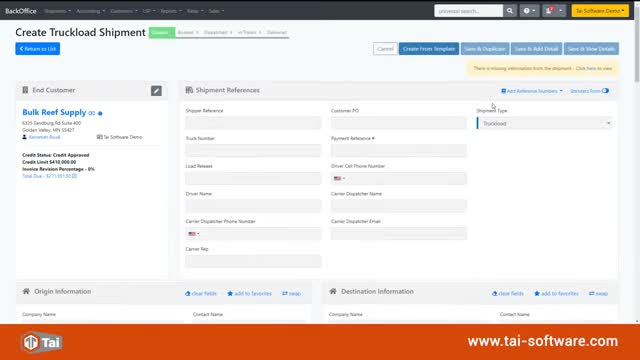Select the Delivered status step

tap(277, 33)
